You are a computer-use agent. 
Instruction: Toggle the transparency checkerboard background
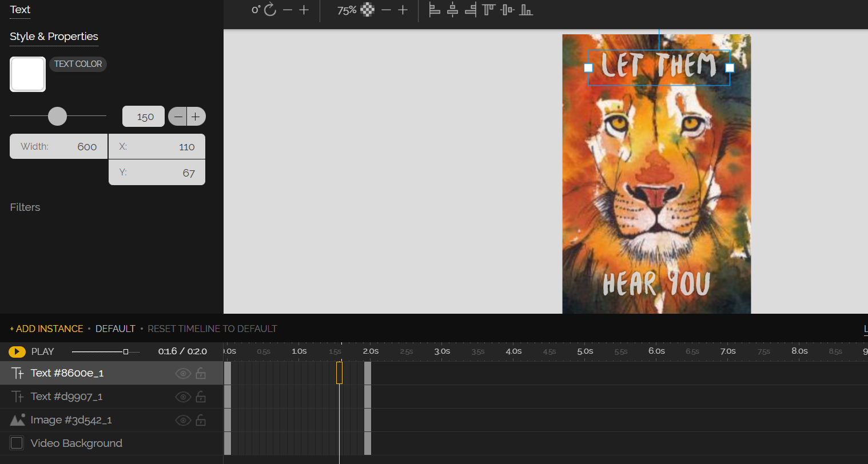click(368, 10)
